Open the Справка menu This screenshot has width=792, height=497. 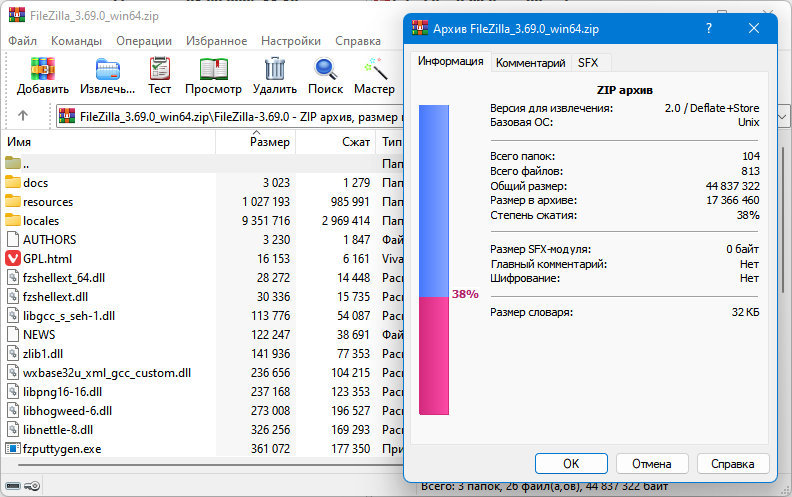point(358,41)
